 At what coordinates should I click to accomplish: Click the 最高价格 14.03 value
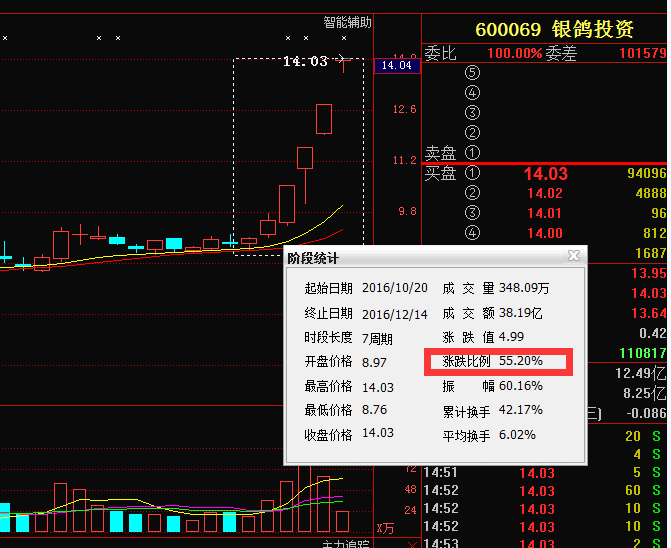tap(377, 387)
